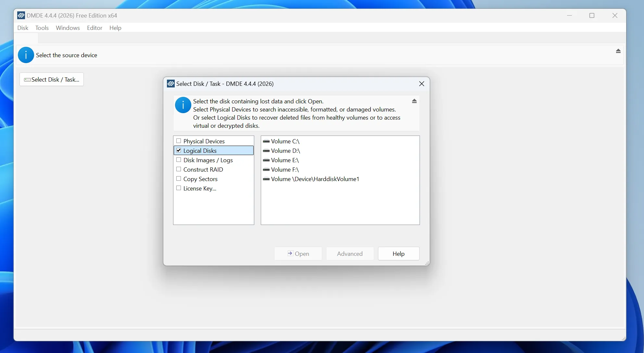
Task: Check the Physical Devices checkbox
Action: [x=179, y=141]
